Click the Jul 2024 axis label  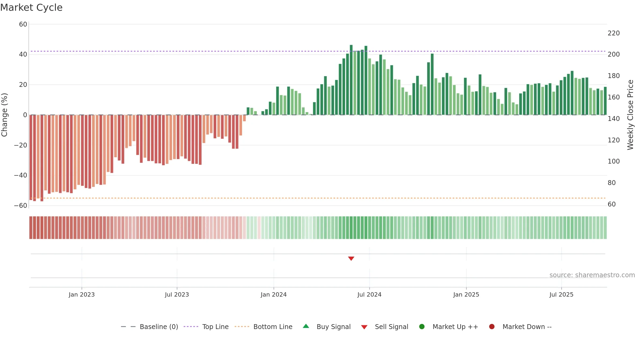[x=369, y=295]
